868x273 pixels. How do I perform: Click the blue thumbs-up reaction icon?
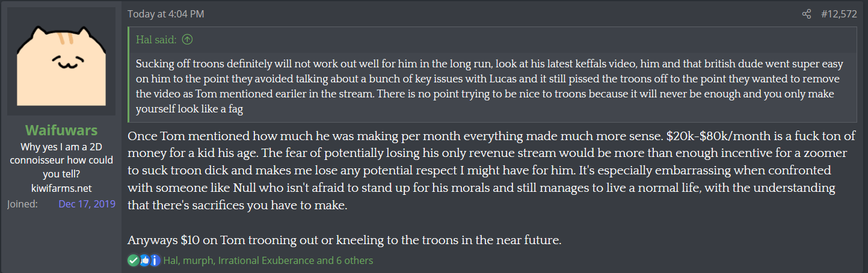pos(144,260)
